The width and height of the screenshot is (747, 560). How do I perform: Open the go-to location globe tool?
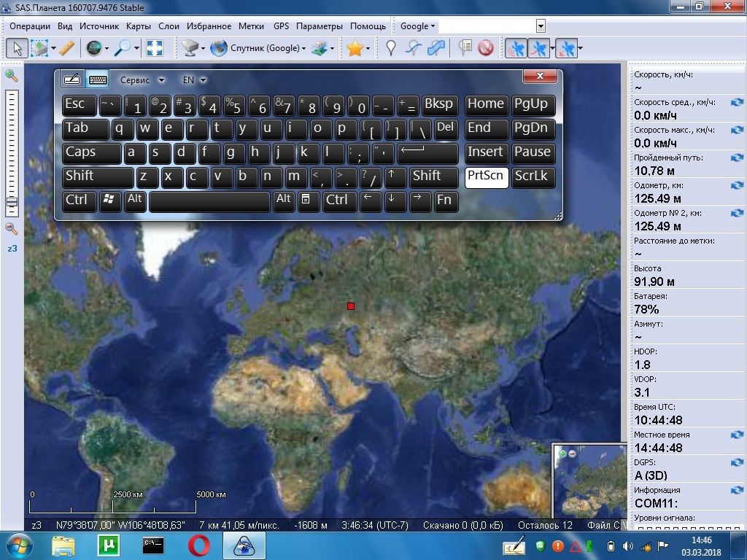[x=94, y=48]
